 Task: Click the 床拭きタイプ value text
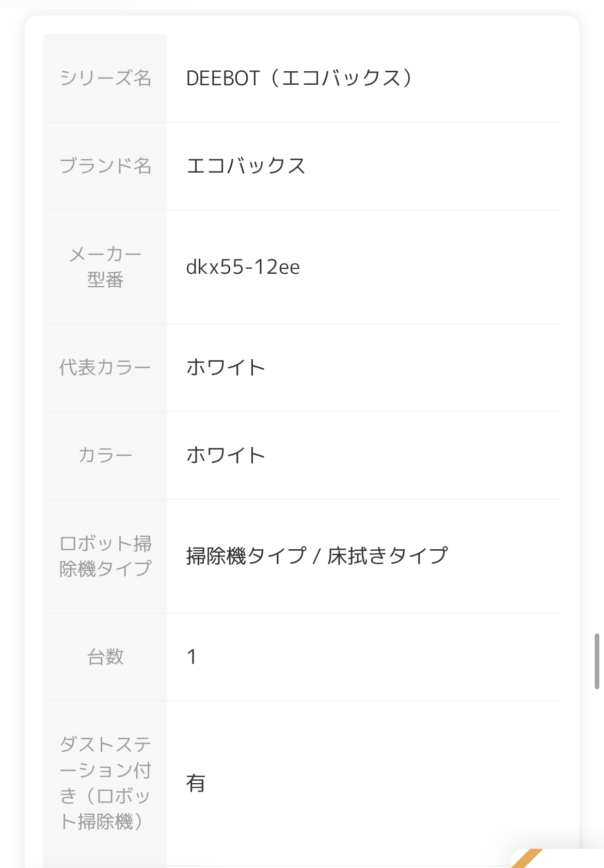coord(388,556)
